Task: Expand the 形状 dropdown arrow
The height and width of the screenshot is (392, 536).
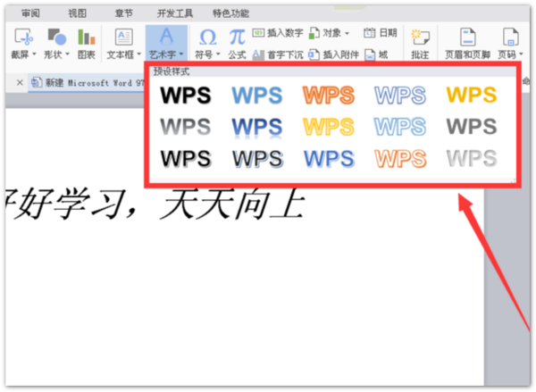Action: click(67, 54)
